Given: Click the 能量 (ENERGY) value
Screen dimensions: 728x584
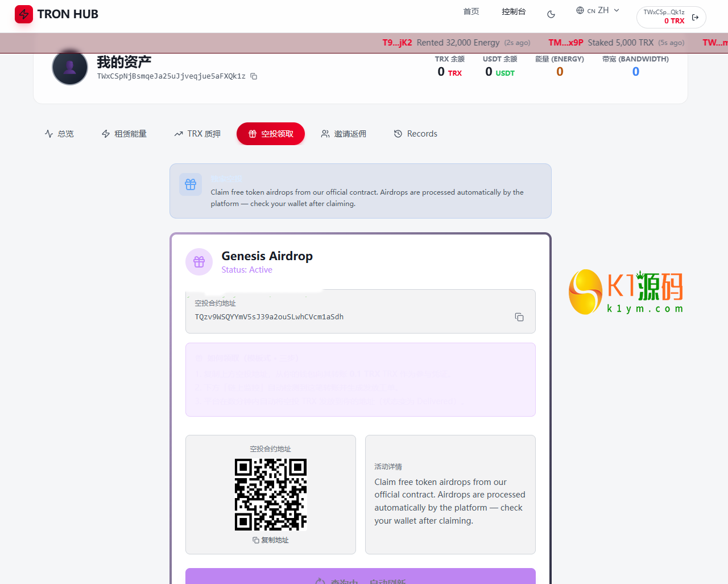Looking at the screenshot, I should [x=560, y=72].
